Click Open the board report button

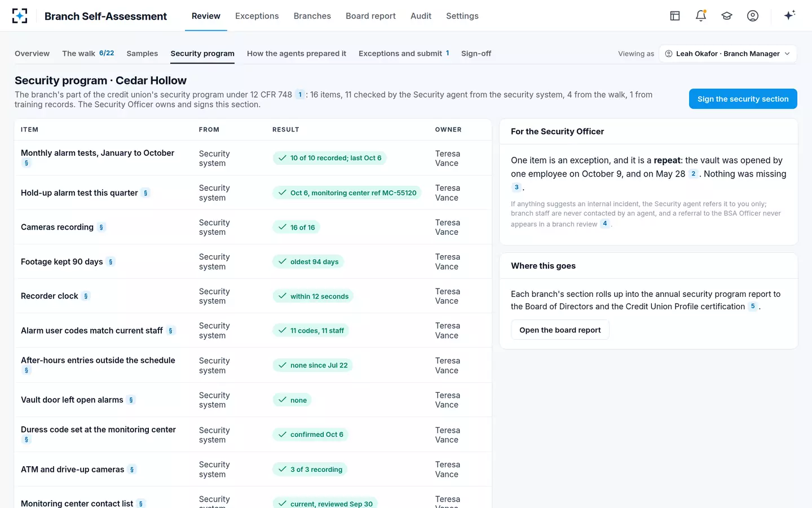click(x=560, y=330)
